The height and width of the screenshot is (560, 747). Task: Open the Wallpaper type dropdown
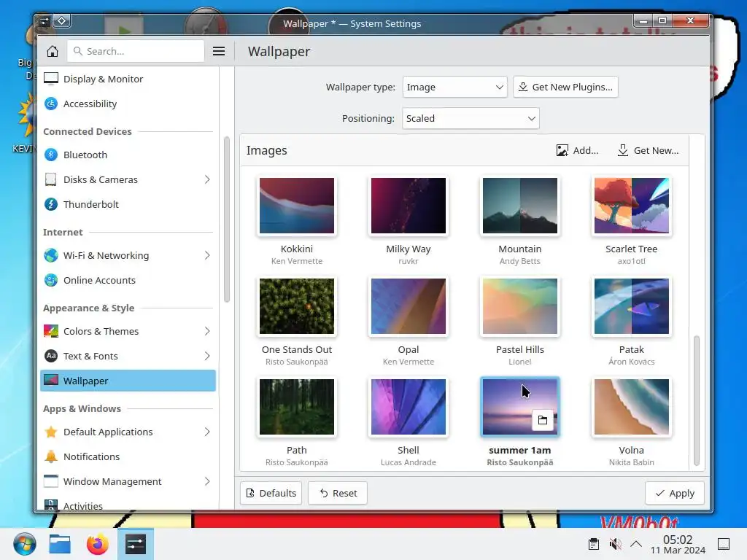point(455,87)
